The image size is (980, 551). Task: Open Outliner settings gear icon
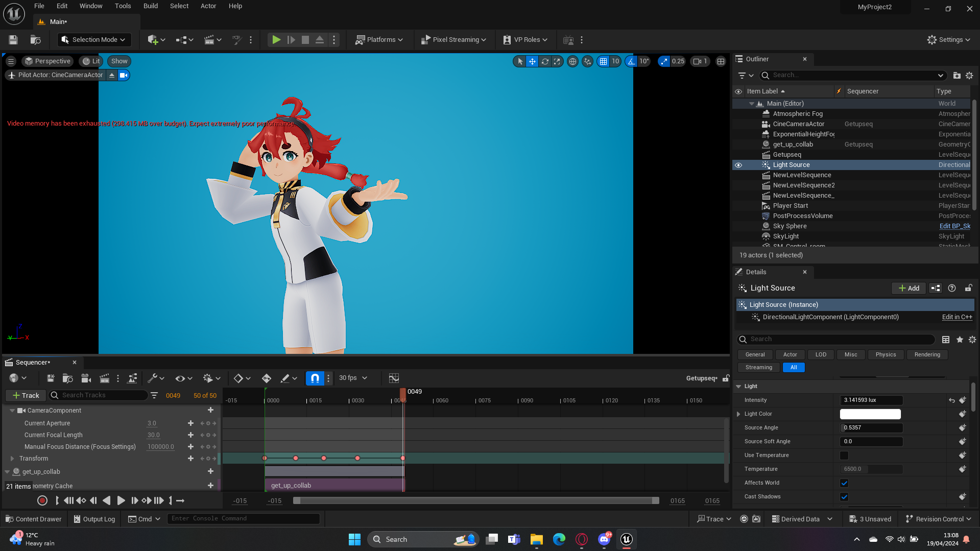pyautogui.click(x=969, y=76)
